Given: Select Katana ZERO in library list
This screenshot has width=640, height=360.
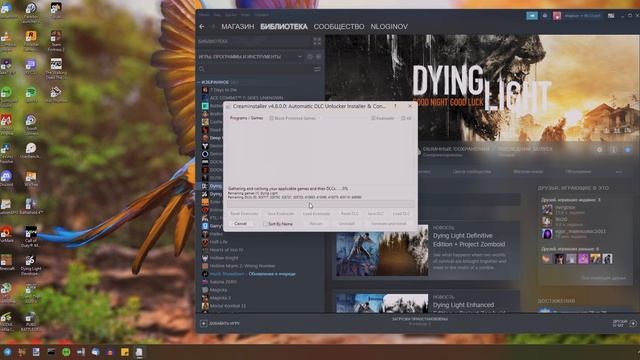Looking at the screenshot, I should coord(223,282).
